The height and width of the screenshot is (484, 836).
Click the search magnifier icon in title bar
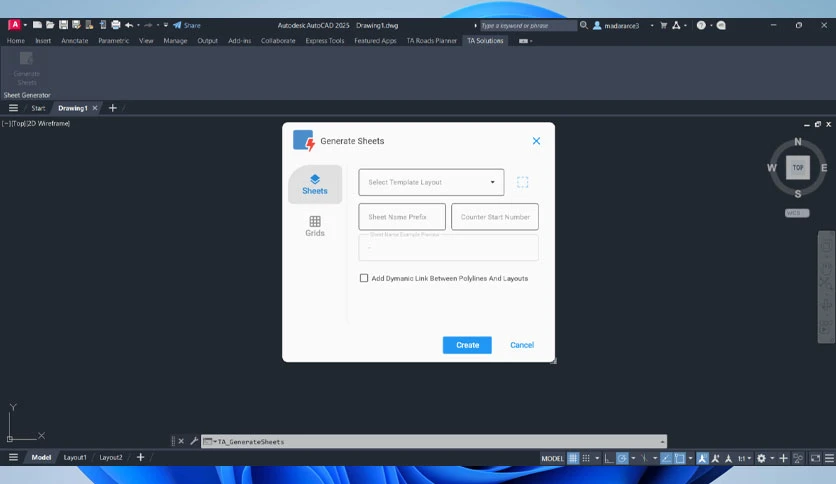pos(584,25)
